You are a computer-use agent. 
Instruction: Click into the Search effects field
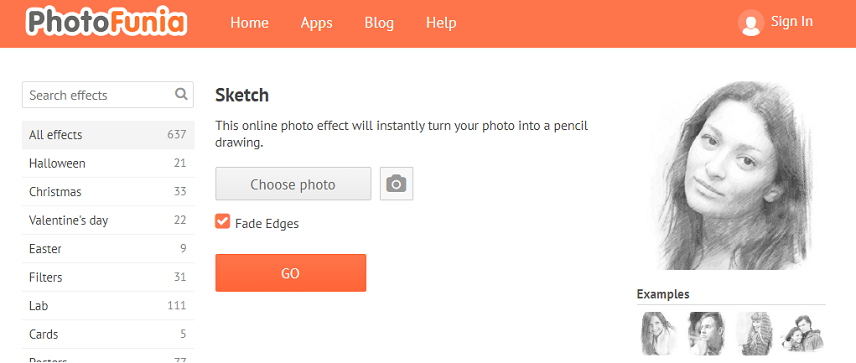tap(108, 95)
